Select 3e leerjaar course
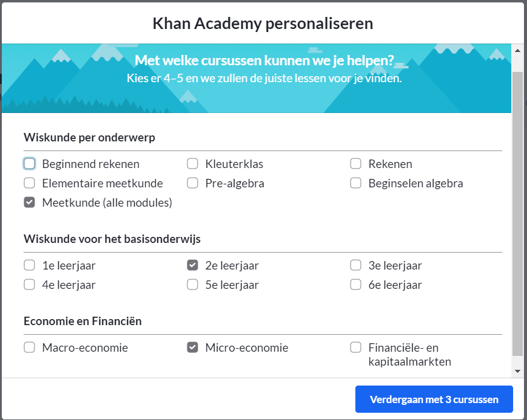The width and height of the screenshot is (527, 420). coord(355,265)
